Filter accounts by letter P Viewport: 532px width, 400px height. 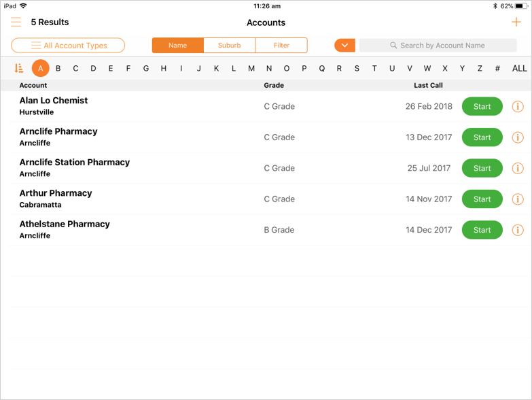[x=304, y=69]
